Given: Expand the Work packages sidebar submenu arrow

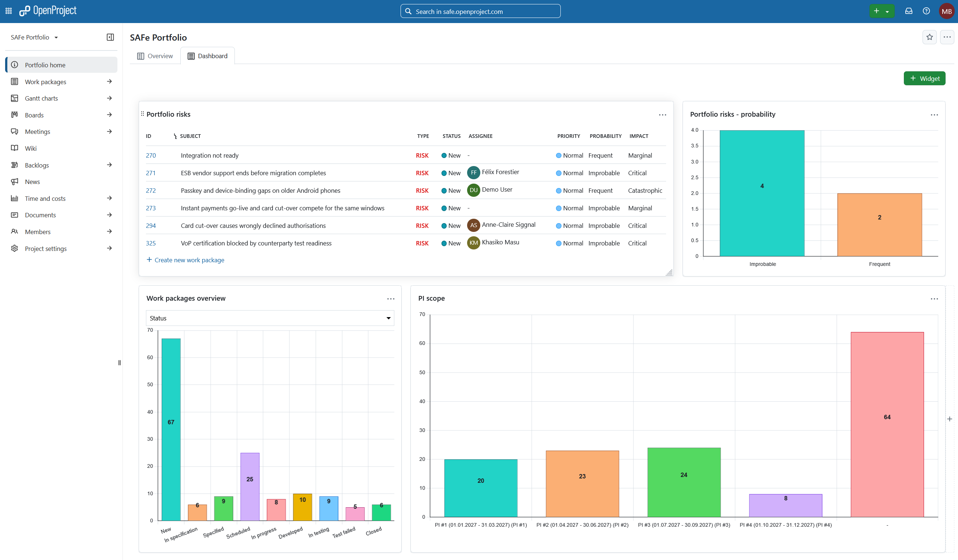Looking at the screenshot, I should [109, 81].
